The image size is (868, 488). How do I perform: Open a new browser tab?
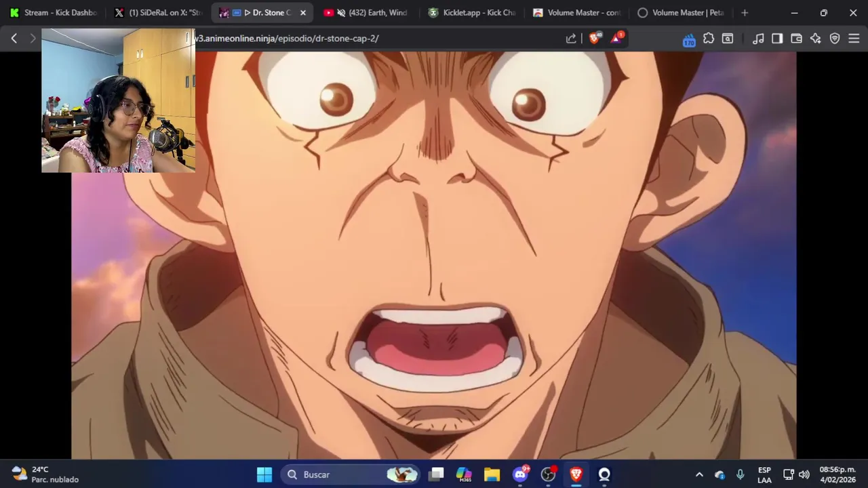745,13
